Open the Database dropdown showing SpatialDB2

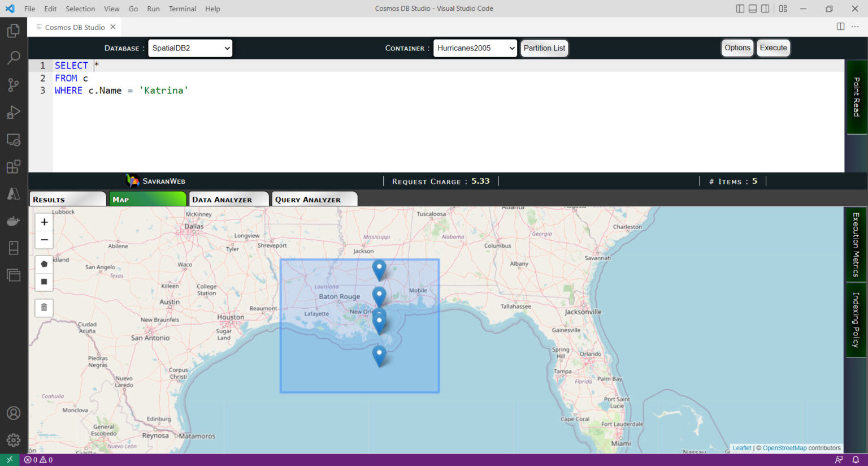tap(190, 48)
